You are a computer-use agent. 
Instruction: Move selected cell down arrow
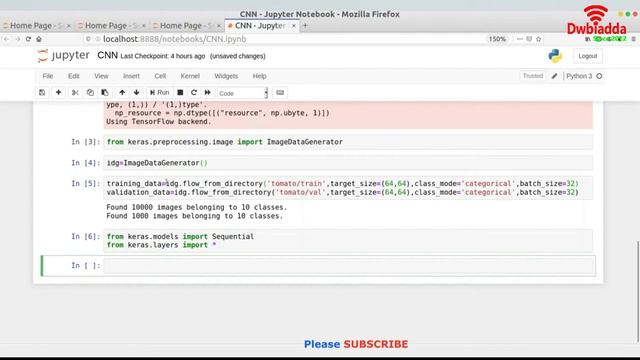pos(136,93)
